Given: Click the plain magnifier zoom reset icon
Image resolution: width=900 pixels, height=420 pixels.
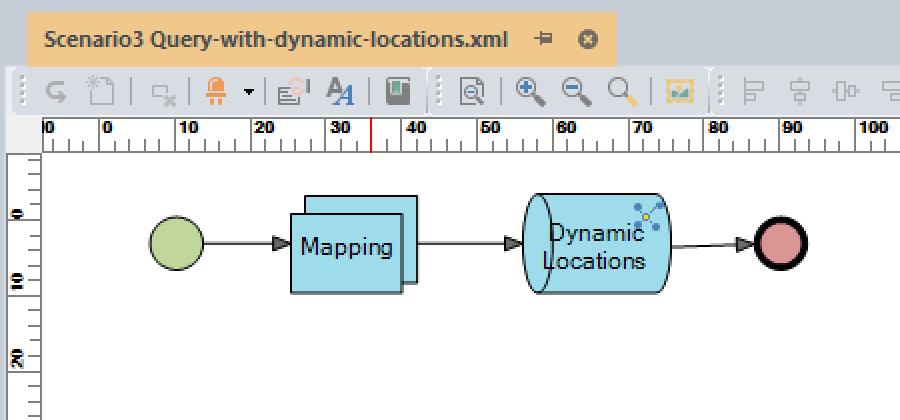Looking at the screenshot, I should [623, 92].
